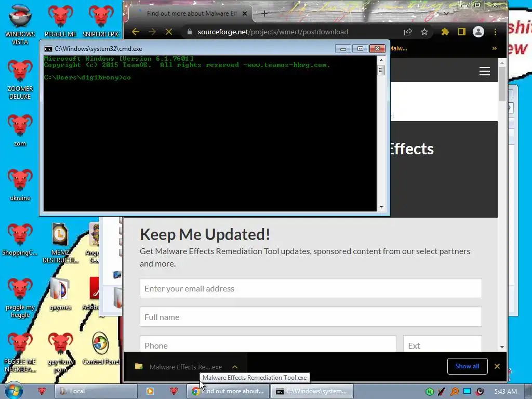Screen dimensions: 532x399
Task: Open the tab search chevron in Chrome
Action: (446, 14)
